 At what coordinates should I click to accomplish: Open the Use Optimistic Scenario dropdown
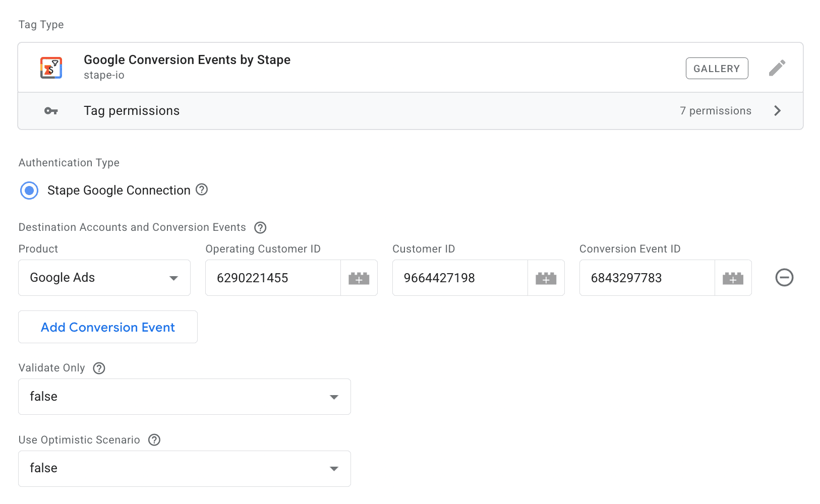(185, 469)
